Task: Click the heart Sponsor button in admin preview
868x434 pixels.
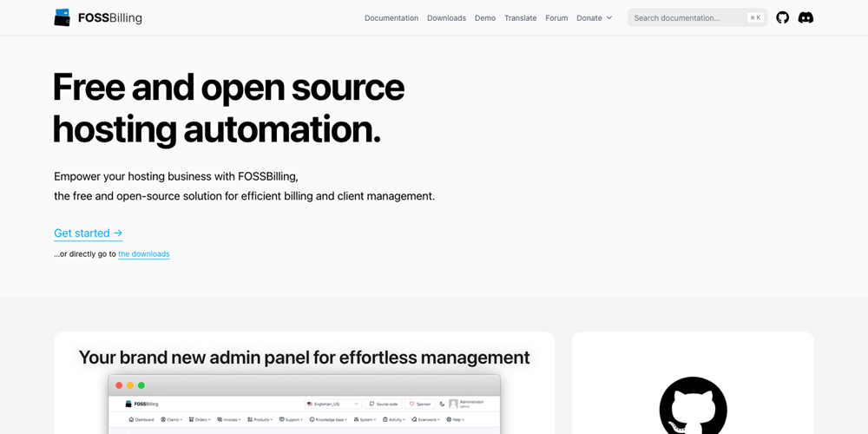Action: pyautogui.click(x=419, y=404)
